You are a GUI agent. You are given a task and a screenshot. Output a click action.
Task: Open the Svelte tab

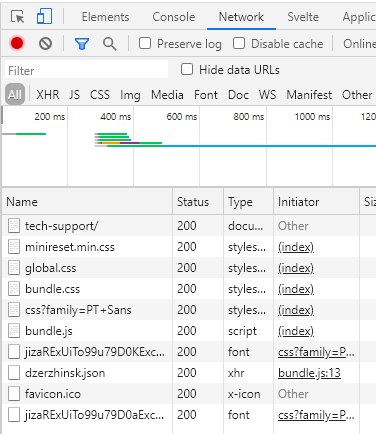[x=303, y=17]
